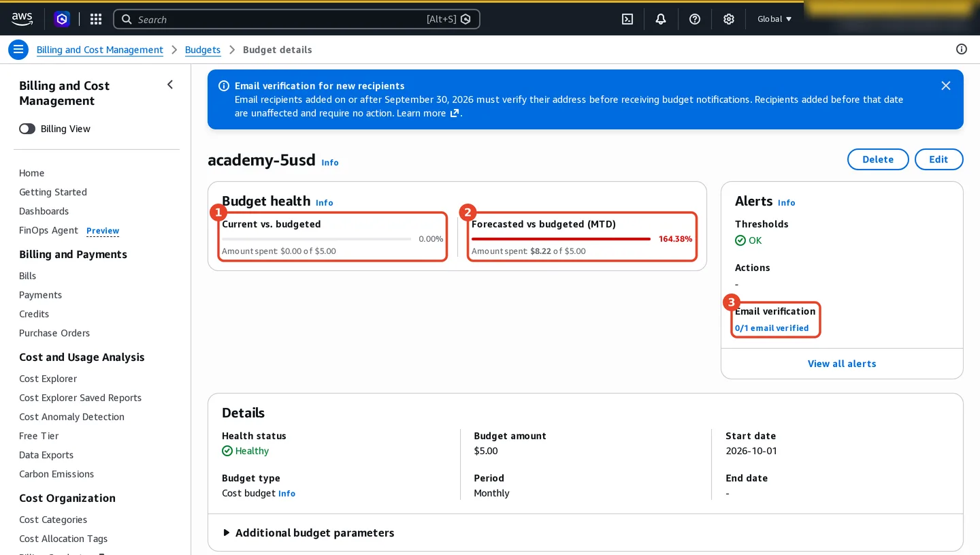This screenshot has height=555, width=980.
Task: Open the 0/1 email verified link
Action: (772, 328)
